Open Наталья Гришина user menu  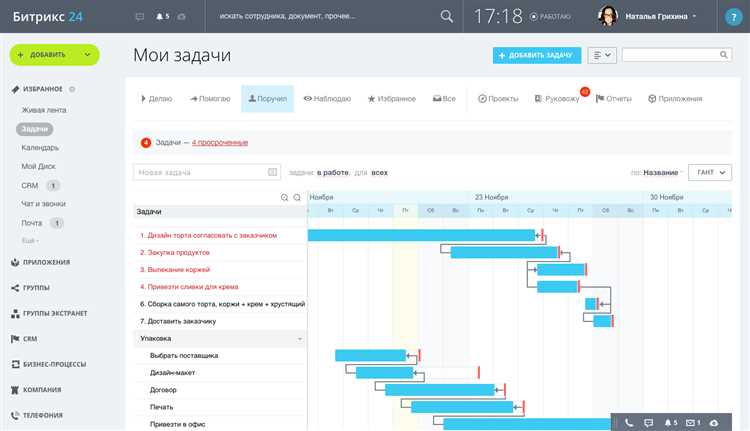(661, 17)
